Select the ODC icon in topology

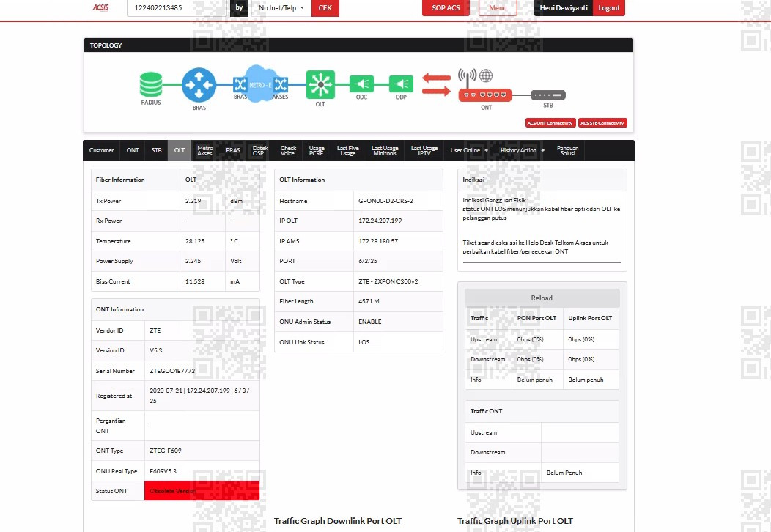click(361, 84)
